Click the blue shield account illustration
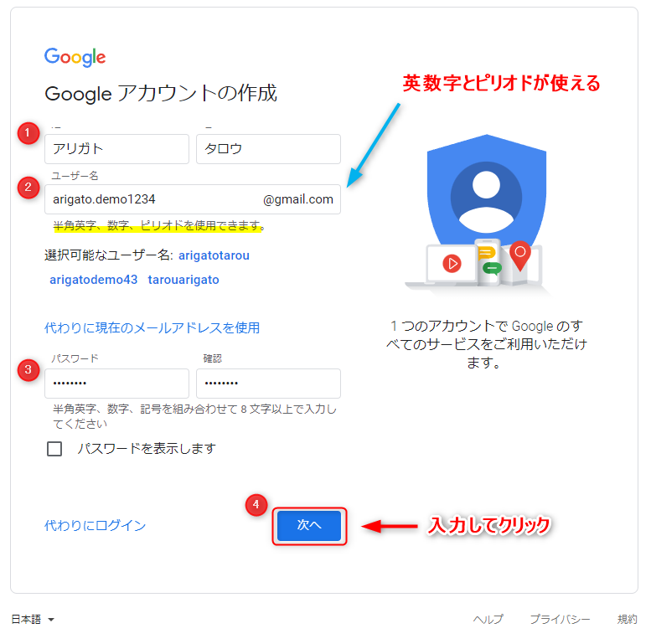The height and width of the screenshot is (644, 651). coord(487,195)
